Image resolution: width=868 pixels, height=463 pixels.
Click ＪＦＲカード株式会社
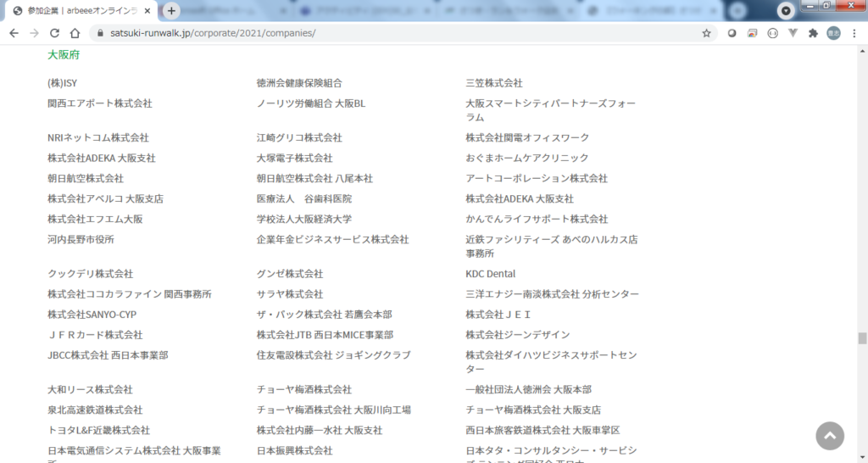pos(95,335)
